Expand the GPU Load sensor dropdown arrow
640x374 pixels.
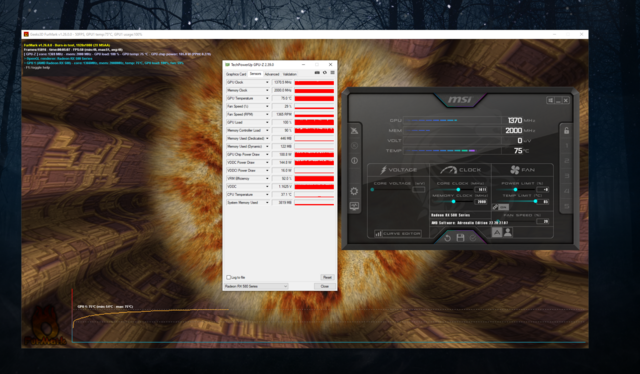pos(267,122)
